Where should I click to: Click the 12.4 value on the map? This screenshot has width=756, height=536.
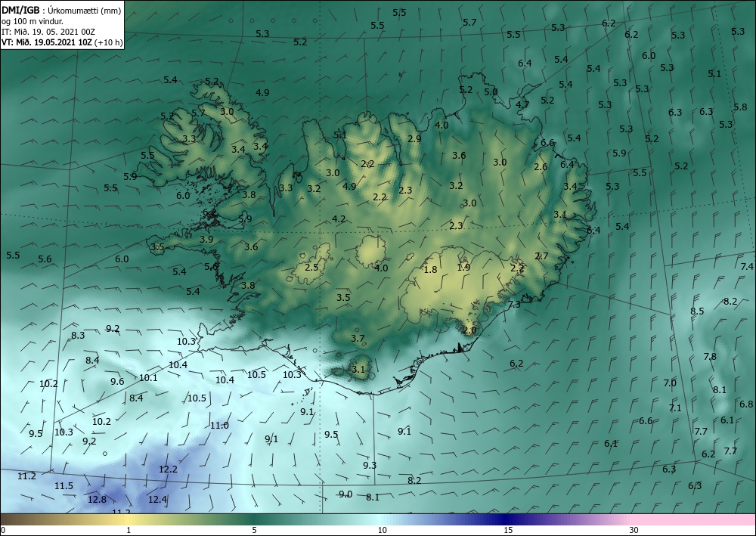(157, 500)
